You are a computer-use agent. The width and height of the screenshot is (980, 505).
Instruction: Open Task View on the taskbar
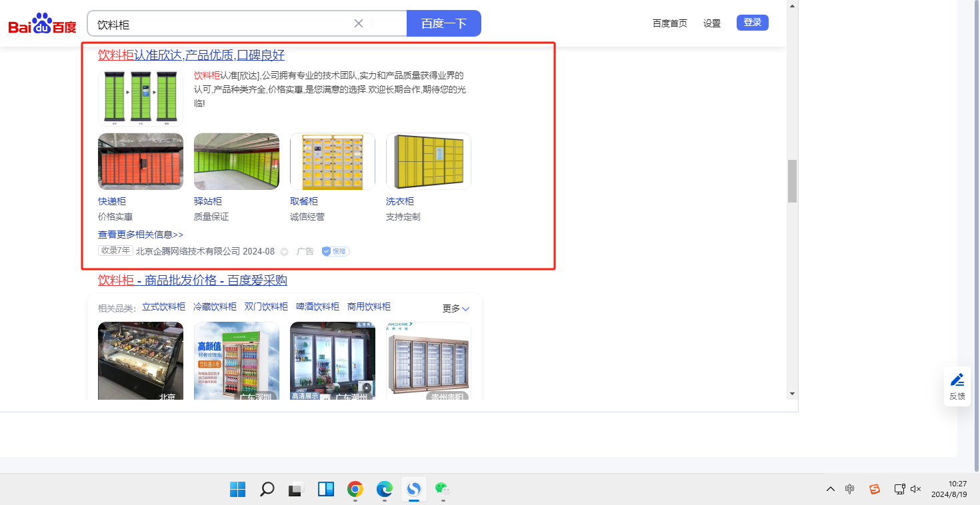297,490
